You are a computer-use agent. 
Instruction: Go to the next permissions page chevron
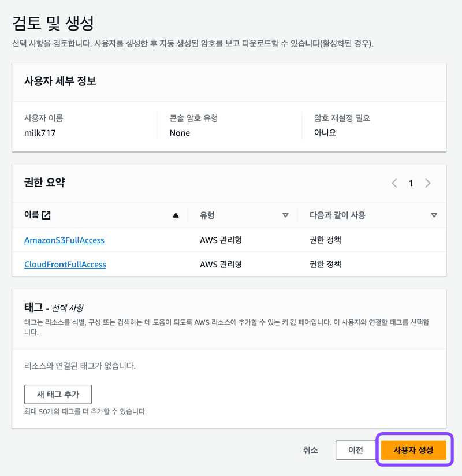428,183
